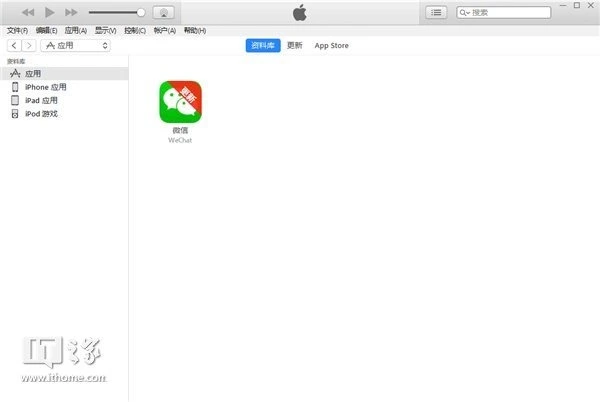
Task: Switch to the 资料库 tab
Action: point(262,46)
